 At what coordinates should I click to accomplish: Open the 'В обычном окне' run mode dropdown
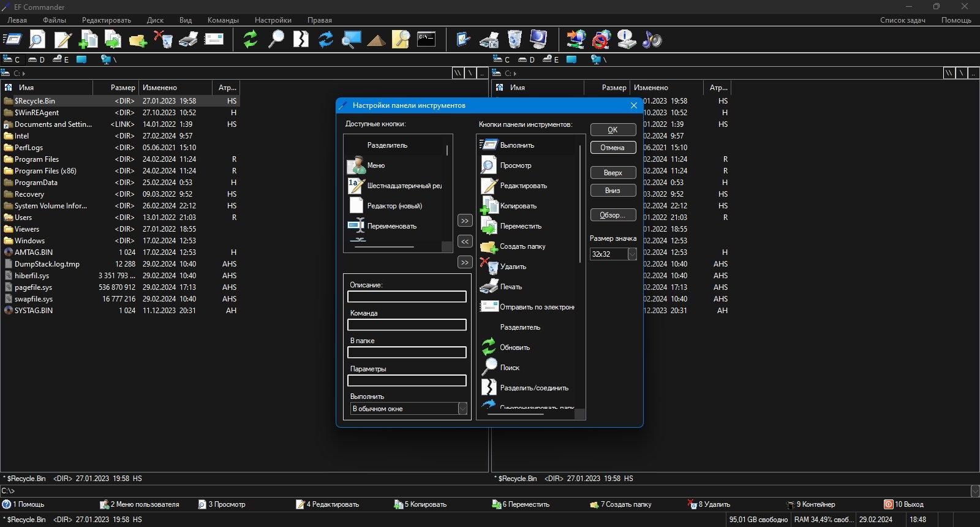[x=462, y=409]
